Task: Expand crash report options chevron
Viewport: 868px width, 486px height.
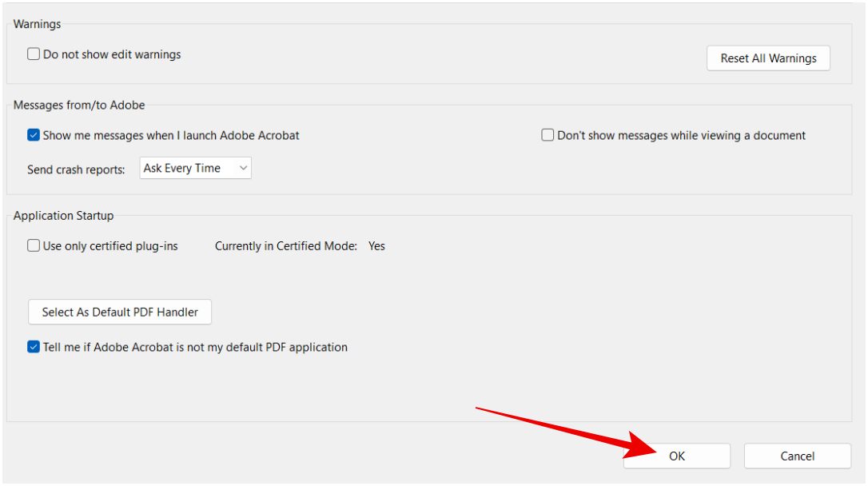Action: 241,168
